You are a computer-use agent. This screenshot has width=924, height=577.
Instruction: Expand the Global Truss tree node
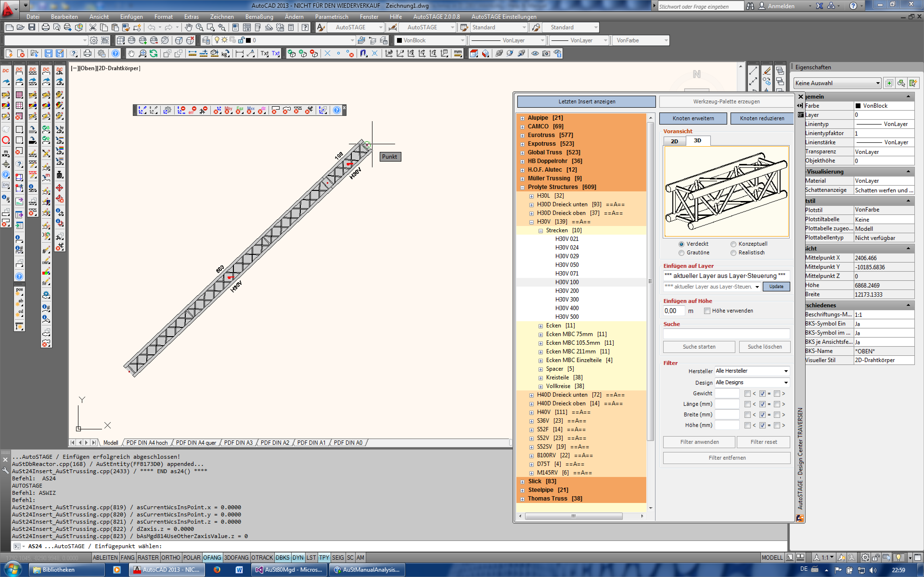point(522,153)
